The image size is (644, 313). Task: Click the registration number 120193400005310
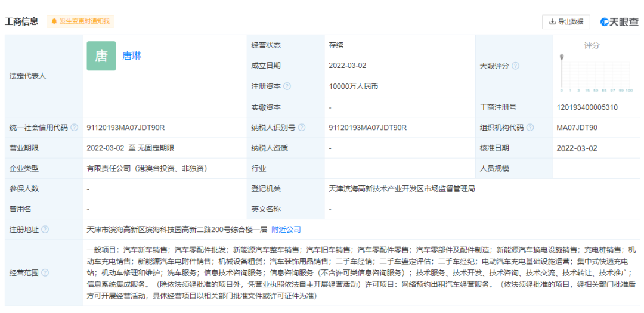tap(587, 107)
